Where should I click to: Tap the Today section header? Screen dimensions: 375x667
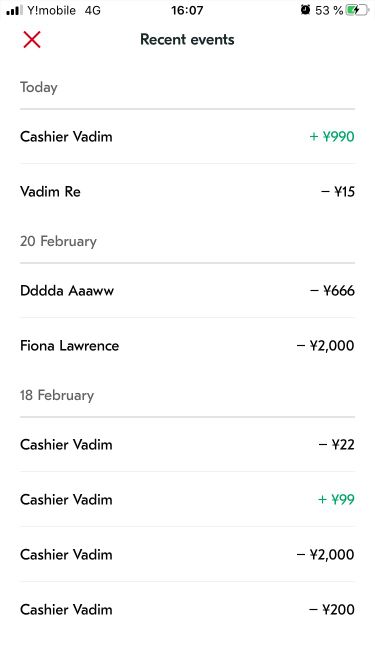point(39,87)
